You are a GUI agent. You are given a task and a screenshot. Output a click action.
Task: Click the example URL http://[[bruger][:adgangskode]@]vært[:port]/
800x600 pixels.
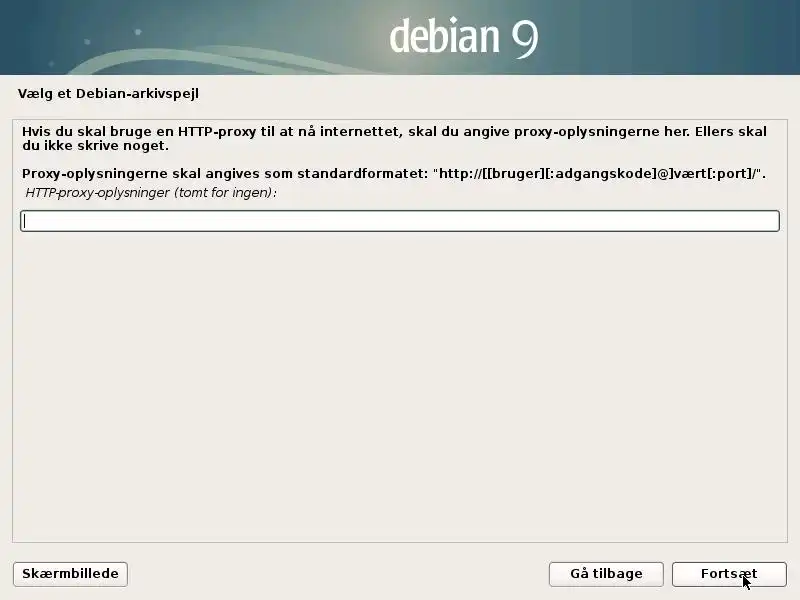click(597, 174)
